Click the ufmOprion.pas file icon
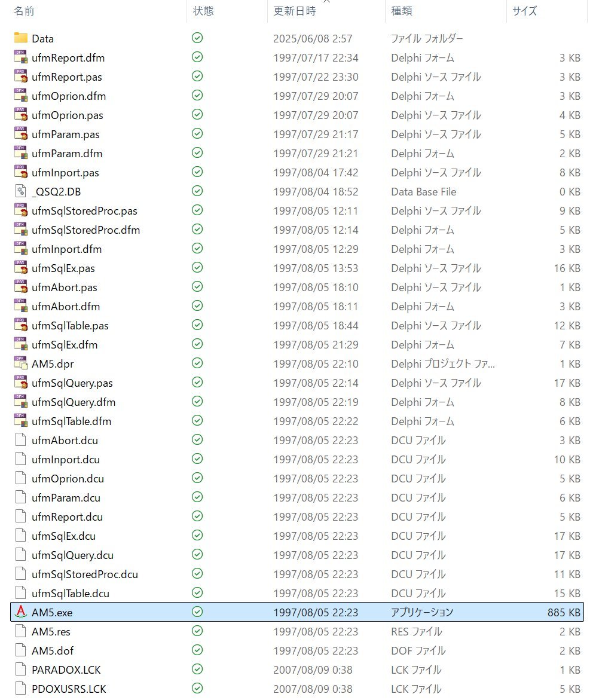 [x=20, y=115]
